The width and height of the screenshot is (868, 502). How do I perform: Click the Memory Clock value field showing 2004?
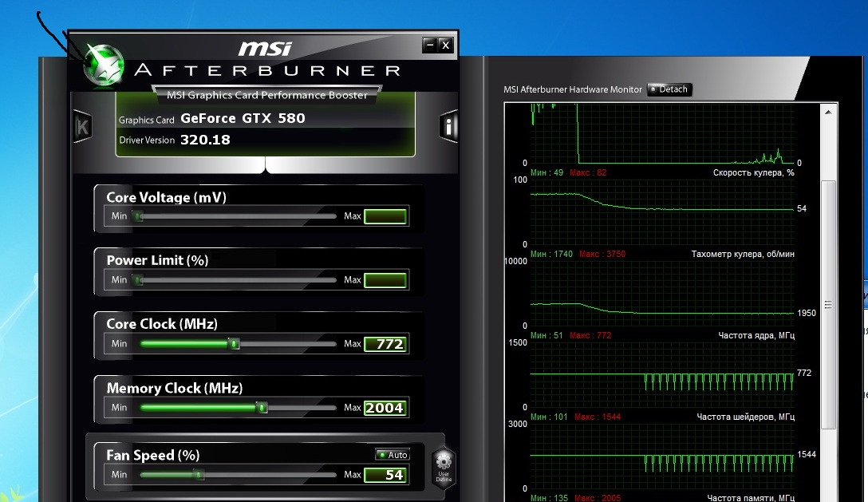[385, 408]
